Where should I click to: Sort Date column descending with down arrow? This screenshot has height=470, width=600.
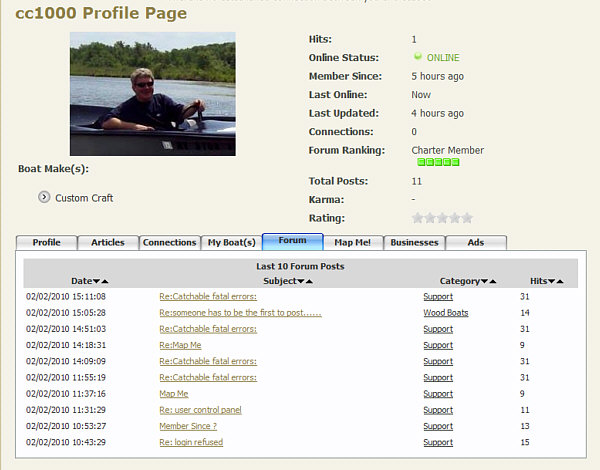96,281
